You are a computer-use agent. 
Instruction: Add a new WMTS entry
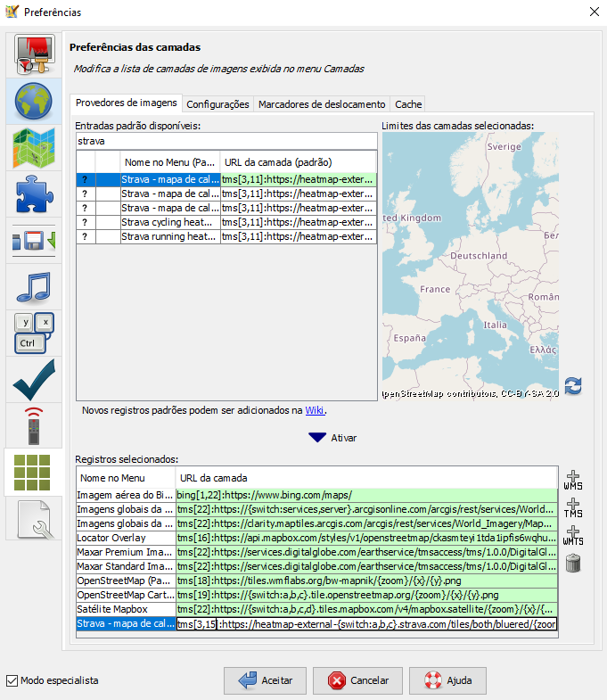[x=573, y=536]
